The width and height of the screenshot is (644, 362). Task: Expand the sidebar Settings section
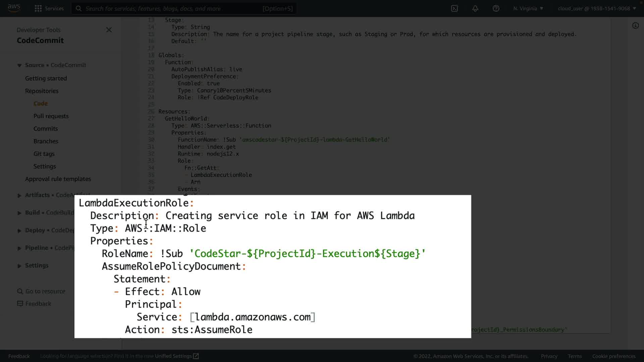tap(19, 266)
